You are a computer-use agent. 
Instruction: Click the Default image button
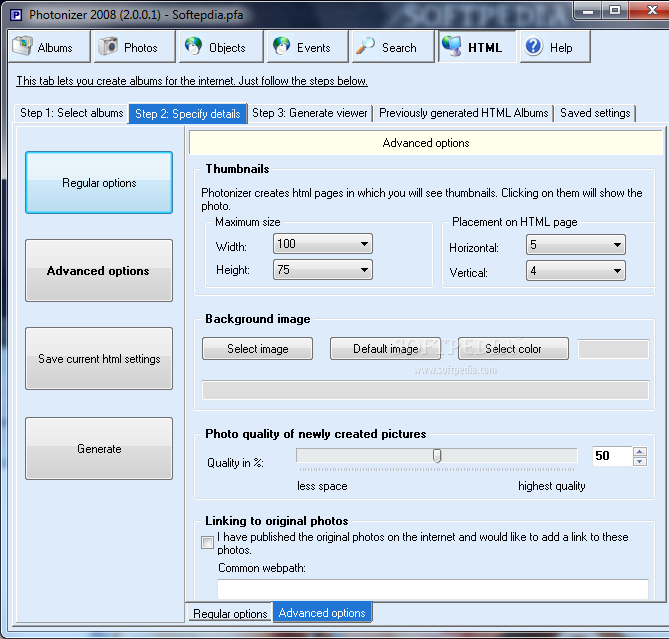coord(385,349)
